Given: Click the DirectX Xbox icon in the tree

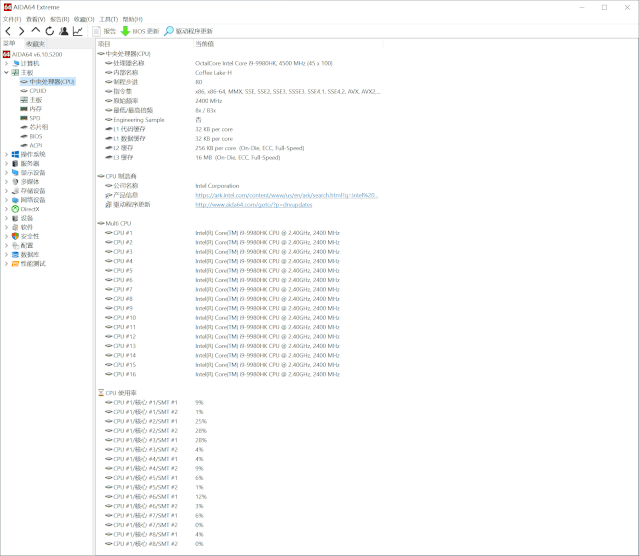Looking at the screenshot, I should [15, 209].
